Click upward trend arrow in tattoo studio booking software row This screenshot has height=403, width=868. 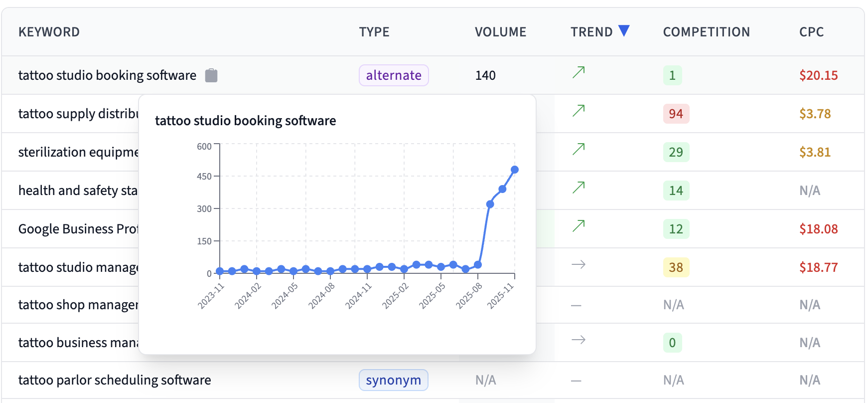coord(579,73)
